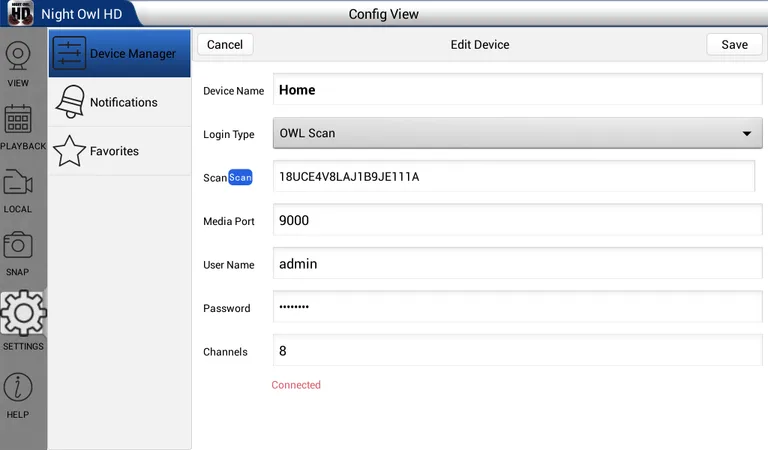Focus the Password input field
This screenshot has height=450, width=768.
516,307
